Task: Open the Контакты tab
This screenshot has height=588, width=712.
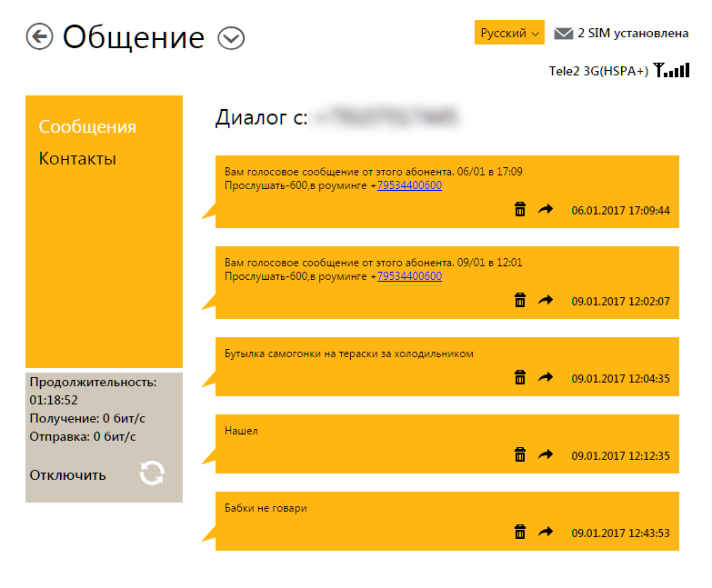Action: pos(77,159)
